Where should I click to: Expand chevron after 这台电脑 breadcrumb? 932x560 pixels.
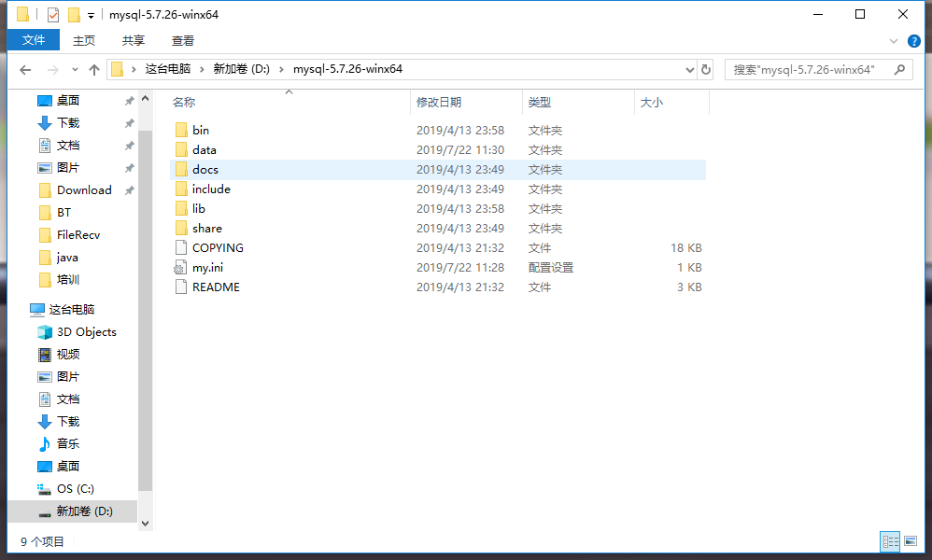(202, 69)
